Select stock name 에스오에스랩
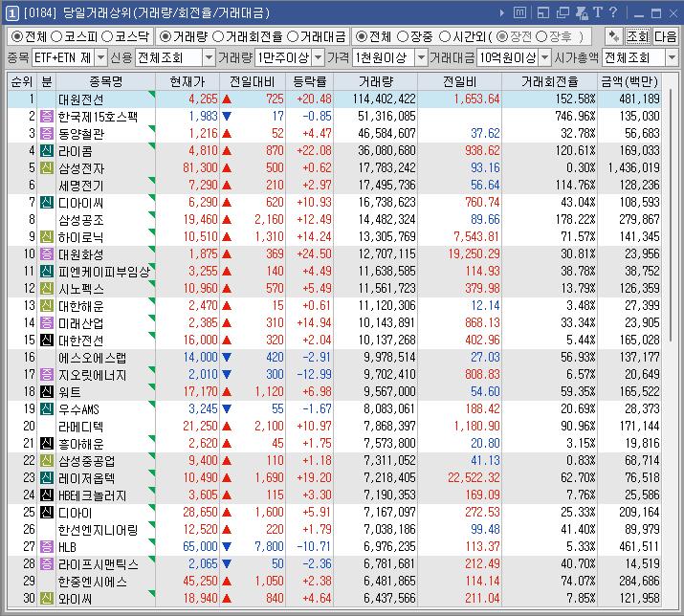This screenshot has width=684, height=616. point(93,358)
